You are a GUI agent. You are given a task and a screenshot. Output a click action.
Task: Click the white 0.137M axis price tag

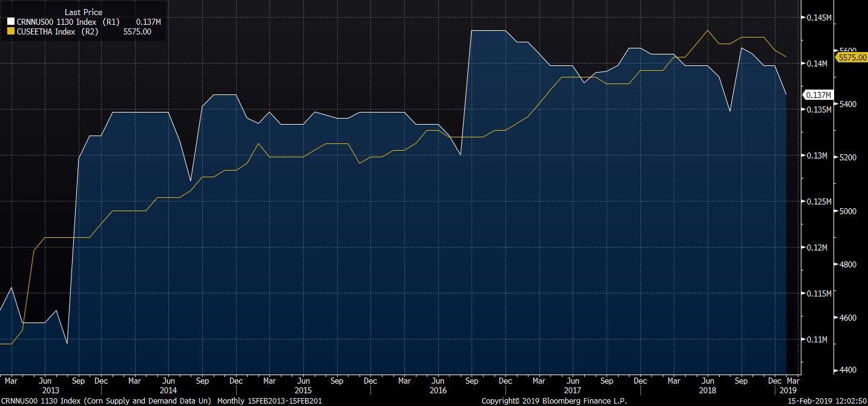(x=818, y=95)
